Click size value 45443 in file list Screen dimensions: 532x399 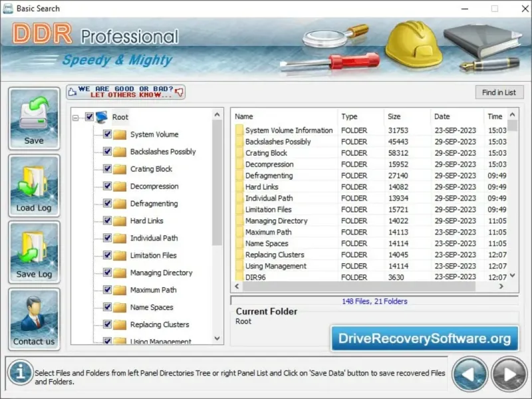point(398,142)
